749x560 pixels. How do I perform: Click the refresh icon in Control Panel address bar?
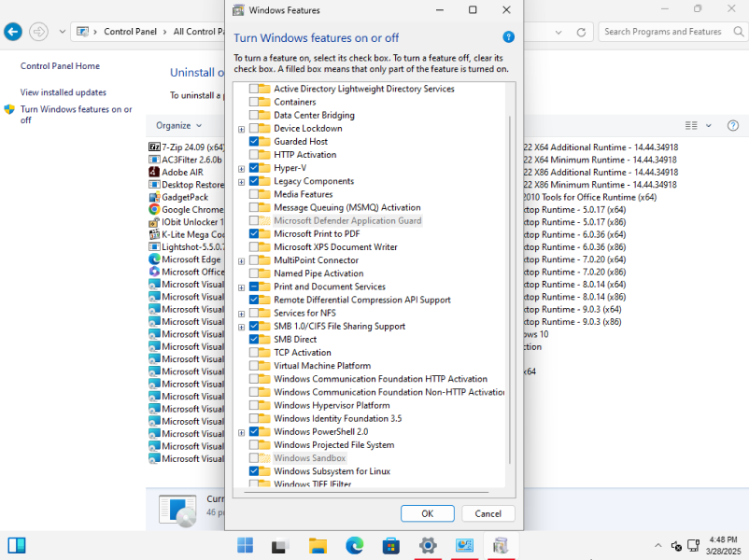tap(581, 32)
